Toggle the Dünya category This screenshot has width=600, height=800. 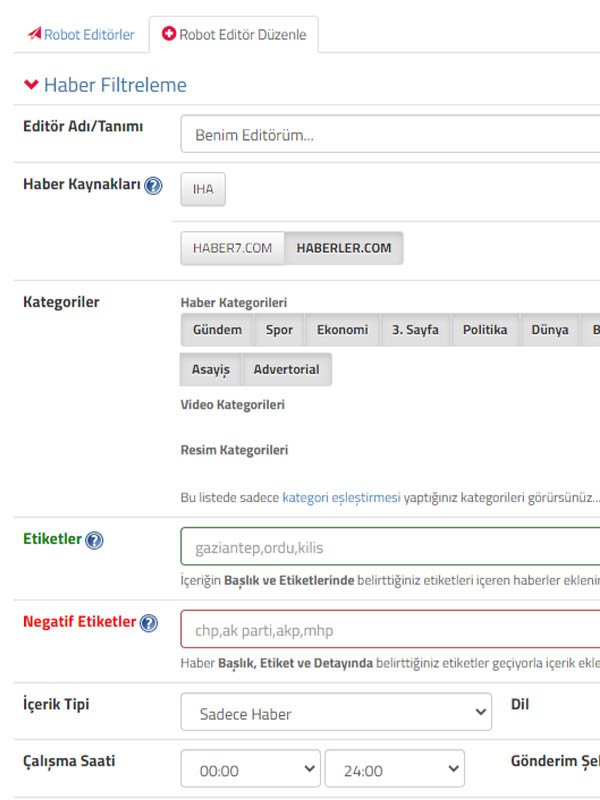(x=550, y=330)
